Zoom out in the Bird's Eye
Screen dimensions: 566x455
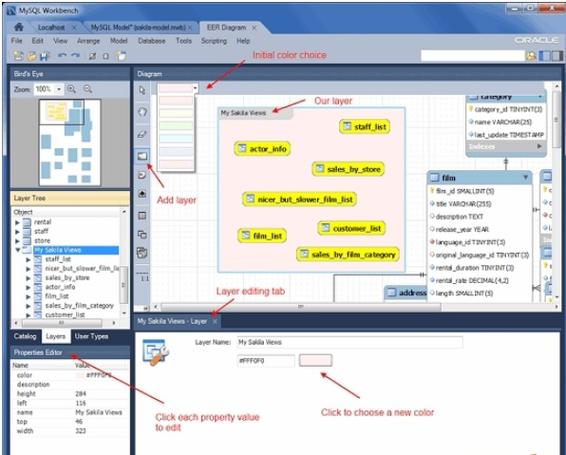(x=88, y=89)
